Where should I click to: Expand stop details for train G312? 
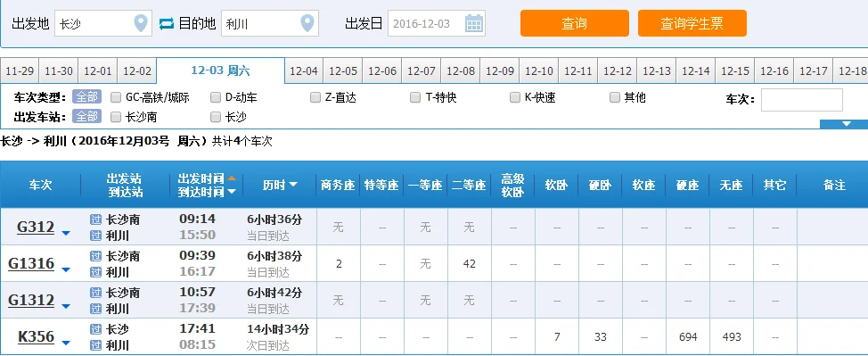pos(66,234)
